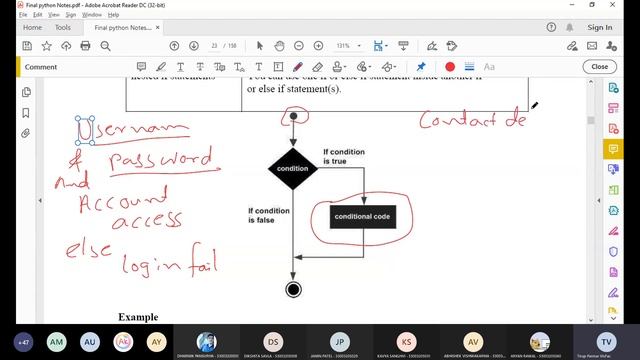Open the active Comment tool in right pane
Image resolution: width=640 pixels, height=360 pixels.
point(613,149)
